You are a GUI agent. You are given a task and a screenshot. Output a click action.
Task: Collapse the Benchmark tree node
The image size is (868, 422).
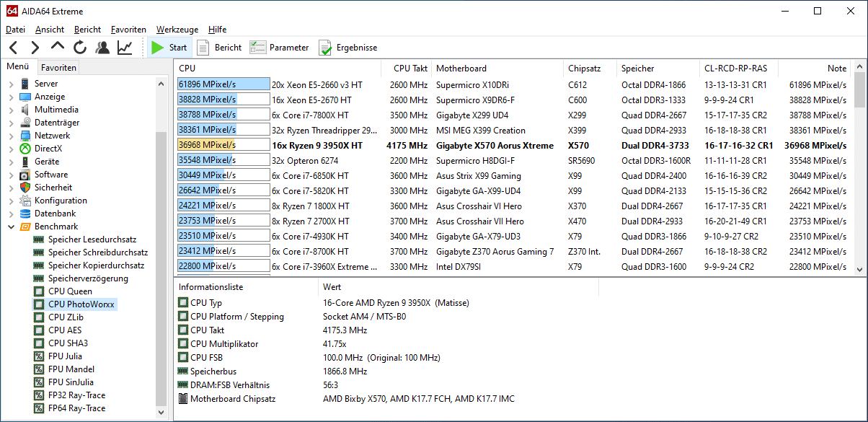11,227
